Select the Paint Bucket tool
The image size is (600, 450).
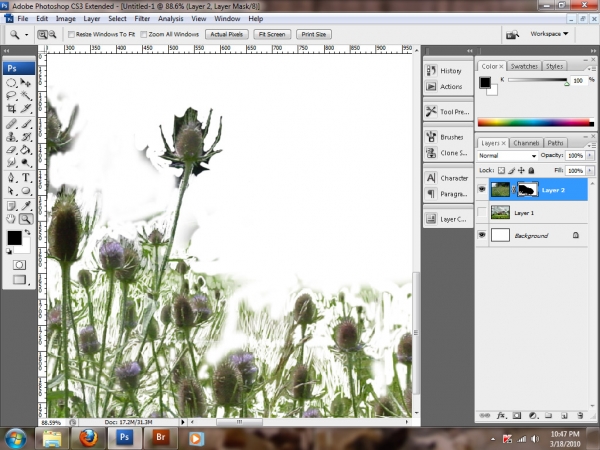26,150
